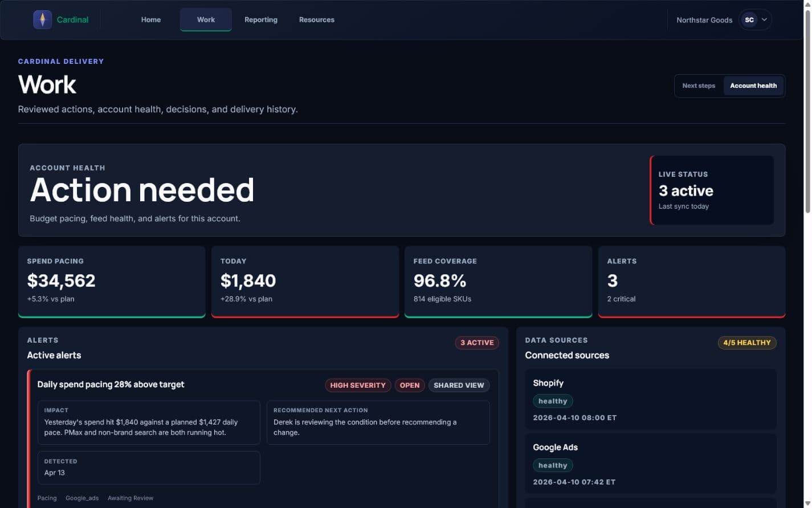
Task: Open the Today $1,840 card
Action: point(305,282)
